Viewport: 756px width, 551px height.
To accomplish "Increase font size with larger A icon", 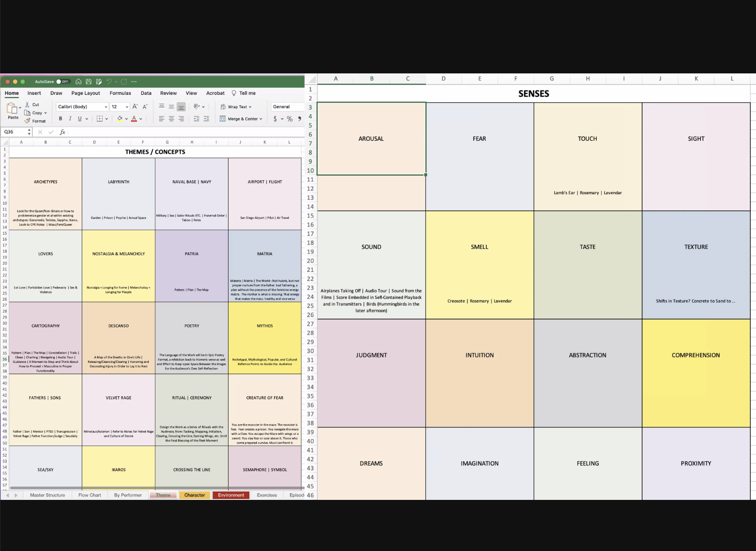I will [135, 107].
